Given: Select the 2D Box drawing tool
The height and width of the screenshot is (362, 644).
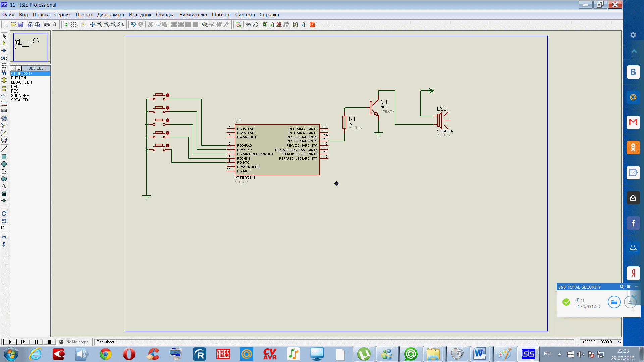Looking at the screenshot, I should 4,157.
